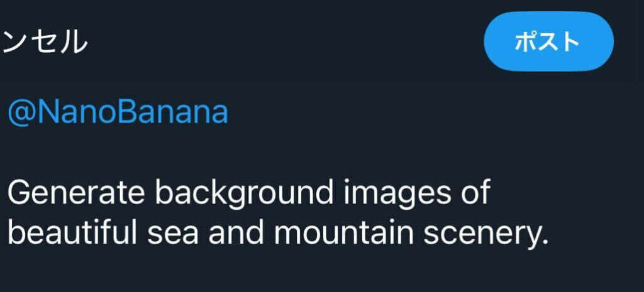Open the @NanoBanana mention link

pyautogui.click(x=118, y=112)
